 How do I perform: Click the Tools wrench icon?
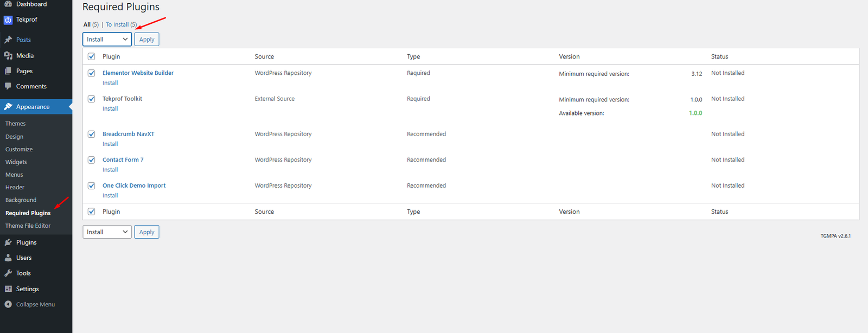(8, 273)
